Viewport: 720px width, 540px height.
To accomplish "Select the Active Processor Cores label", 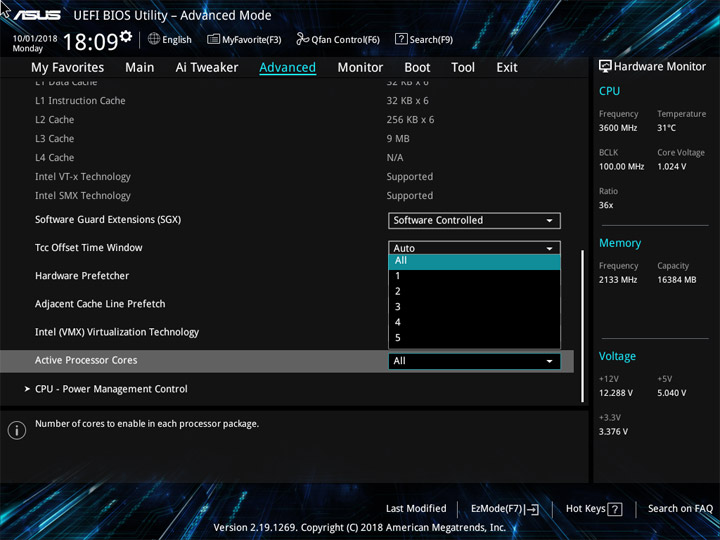I will coord(86,360).
